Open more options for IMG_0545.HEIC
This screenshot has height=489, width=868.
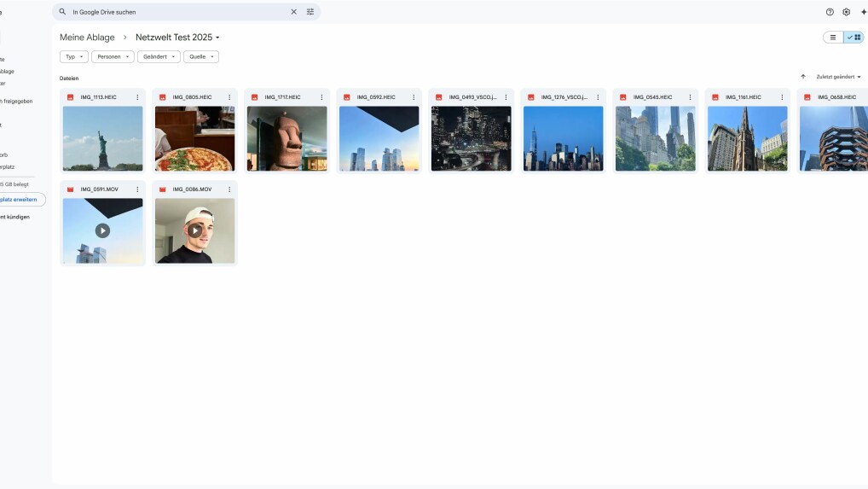[690, 97]
